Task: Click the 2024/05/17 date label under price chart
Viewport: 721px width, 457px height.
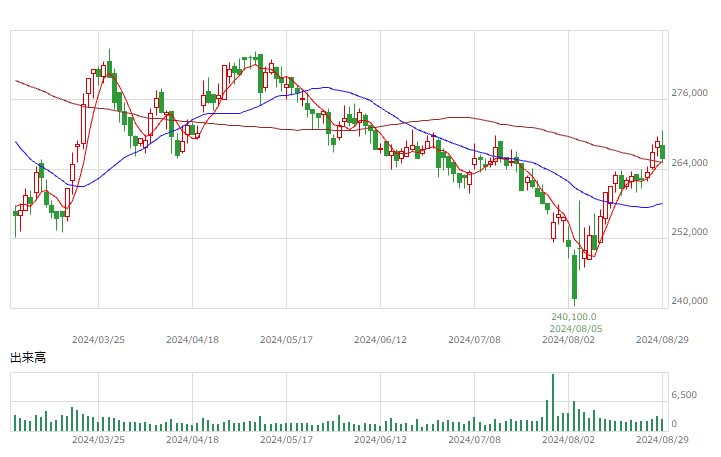Action: point(286,340)
